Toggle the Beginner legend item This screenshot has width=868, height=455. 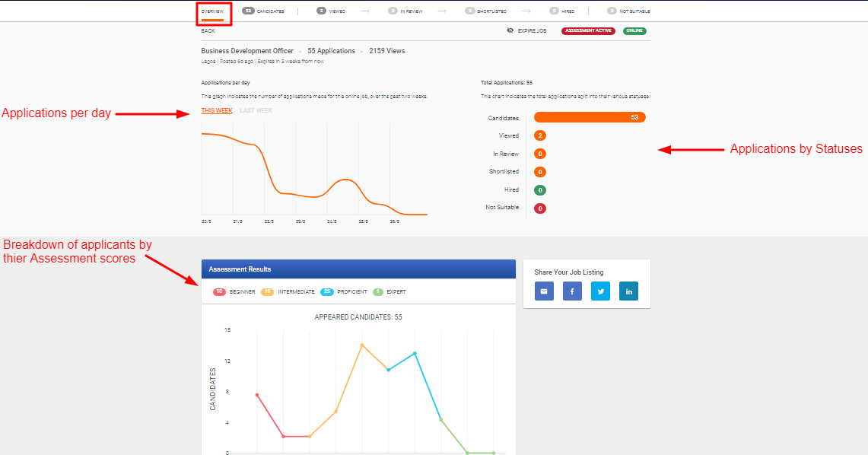click(234, 291)
